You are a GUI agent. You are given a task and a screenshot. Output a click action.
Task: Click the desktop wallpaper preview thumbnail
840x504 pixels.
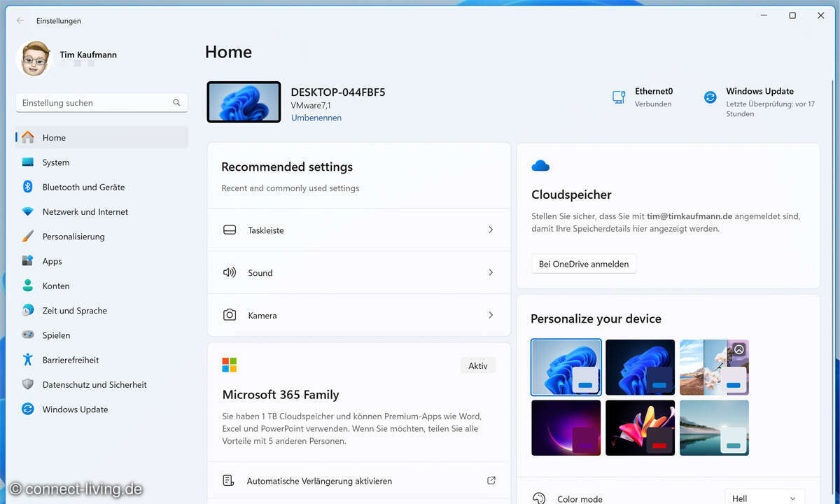point(244,102)
